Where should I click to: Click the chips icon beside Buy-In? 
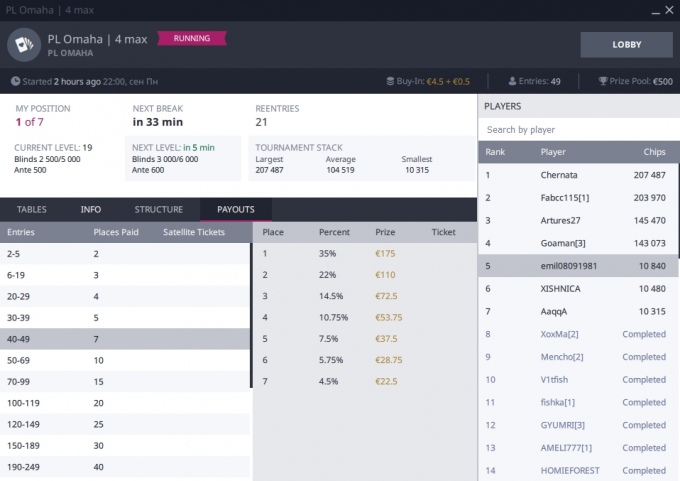pos(390,81)
